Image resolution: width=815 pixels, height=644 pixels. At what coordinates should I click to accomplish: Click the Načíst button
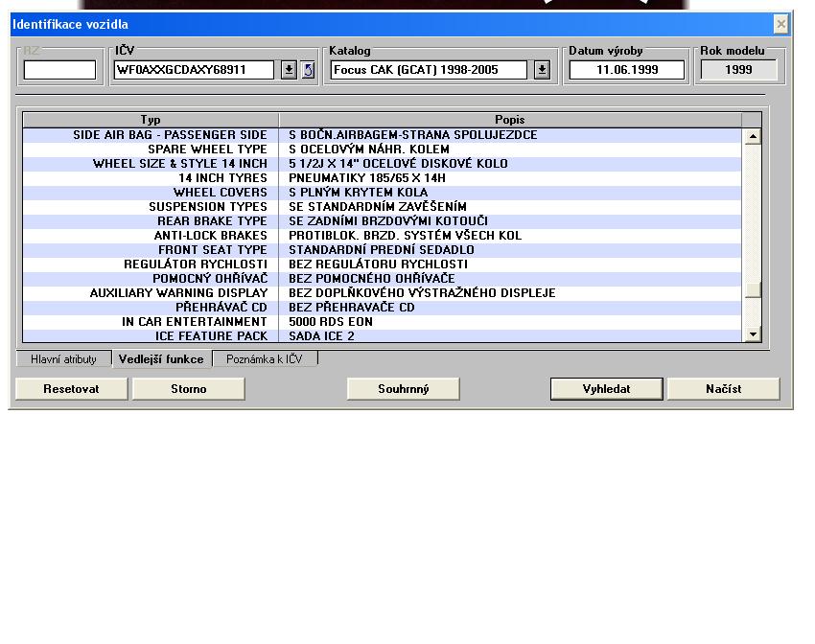coord(723,388)
